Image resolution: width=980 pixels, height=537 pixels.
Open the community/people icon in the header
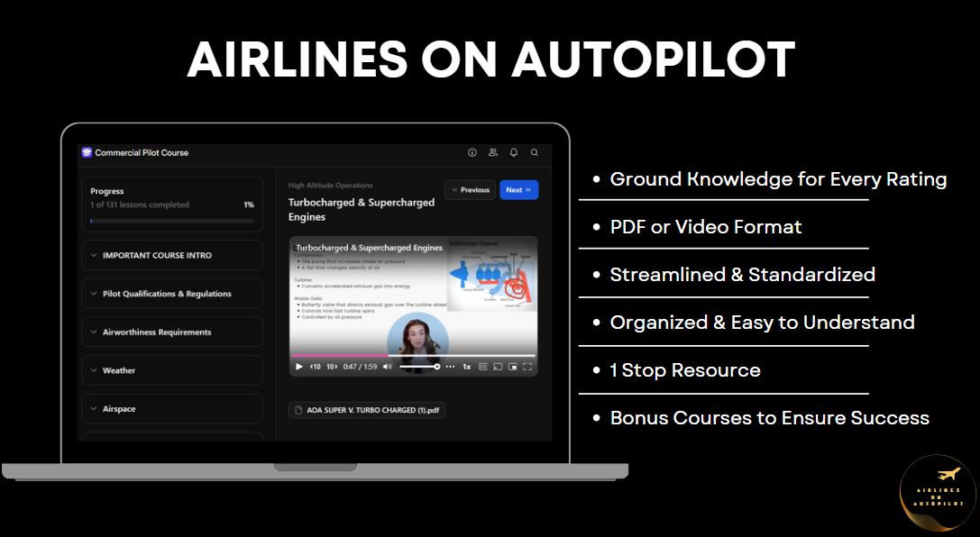[x=492, y=152]
